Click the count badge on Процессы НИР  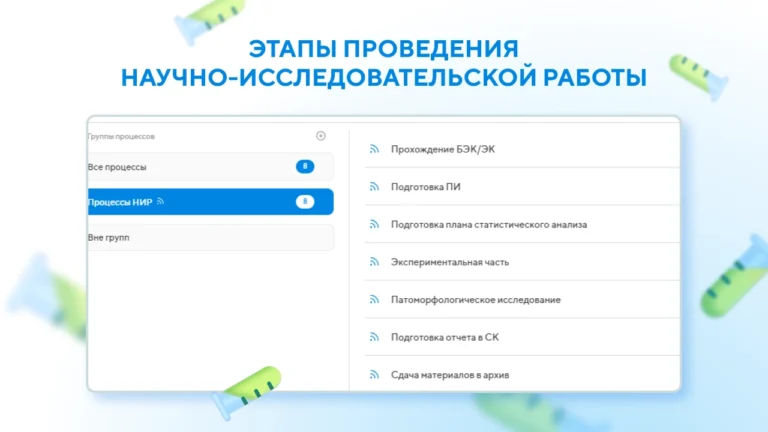point(305,202)
